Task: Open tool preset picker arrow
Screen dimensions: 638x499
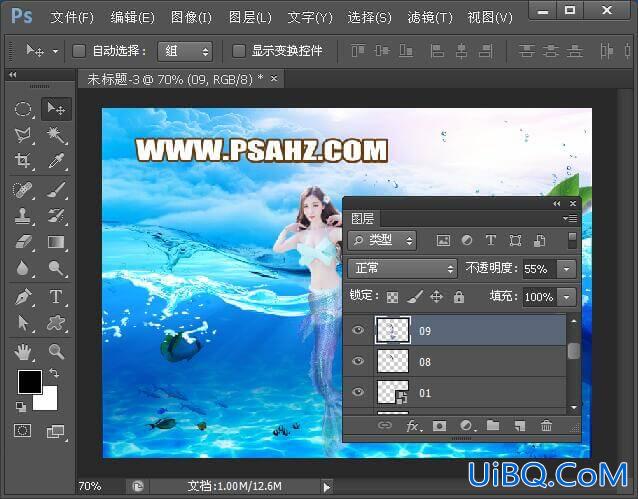Action: [x=55, y=51]
